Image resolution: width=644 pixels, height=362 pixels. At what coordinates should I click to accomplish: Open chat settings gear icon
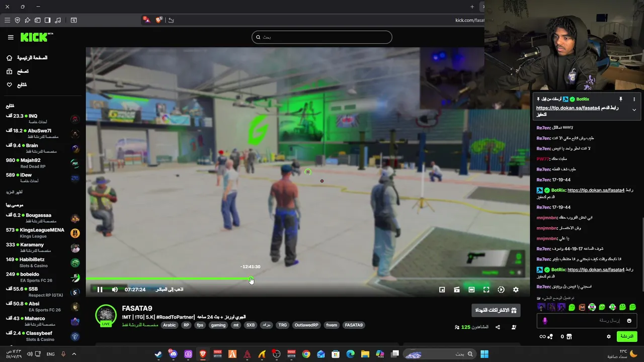tap(608, 337)
